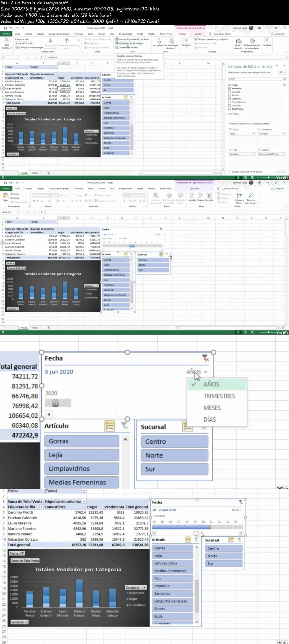The image size is (289, 644).
Task: Open Conexiones de filtro
Action: [127, 47]
